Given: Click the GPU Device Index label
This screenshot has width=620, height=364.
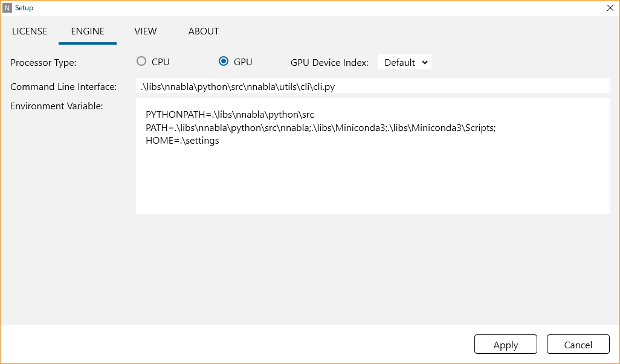Looking at the screenshot, I should click(329, 62).
